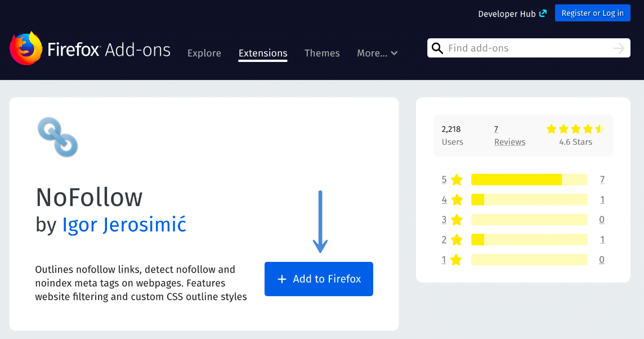Click the magnifying glass search icon
This screenshot has width=644, height=339.
point(437,48)
